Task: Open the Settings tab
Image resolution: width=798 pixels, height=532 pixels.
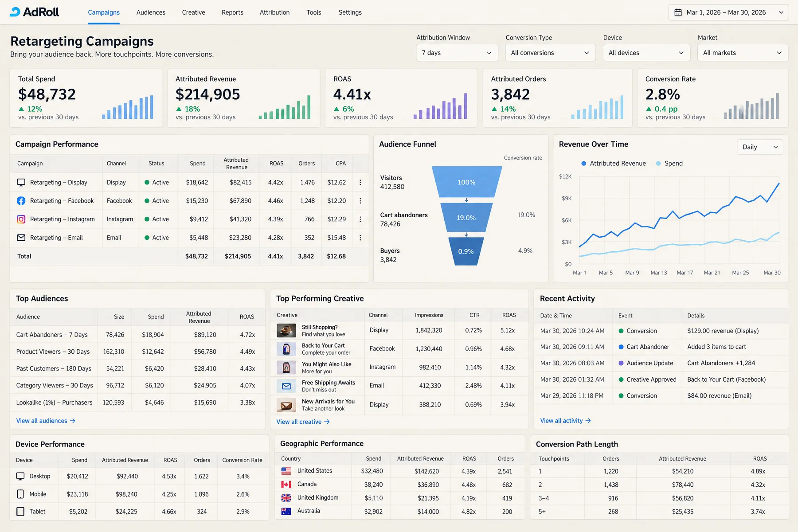Action: [350, 12]
